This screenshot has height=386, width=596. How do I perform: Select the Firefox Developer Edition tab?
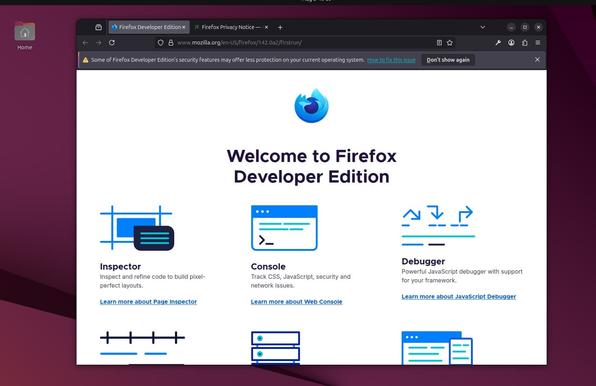tap(149, 27)
